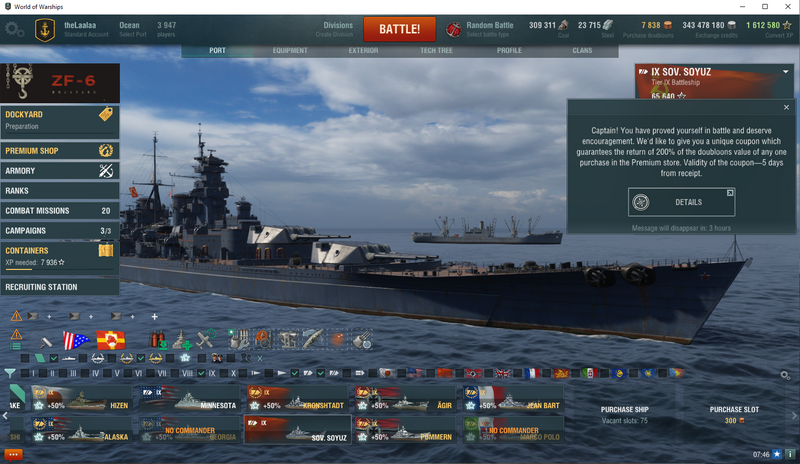The image size is (800, 464).
Task: Open the Profile tab
Action: tap(509, 51)
